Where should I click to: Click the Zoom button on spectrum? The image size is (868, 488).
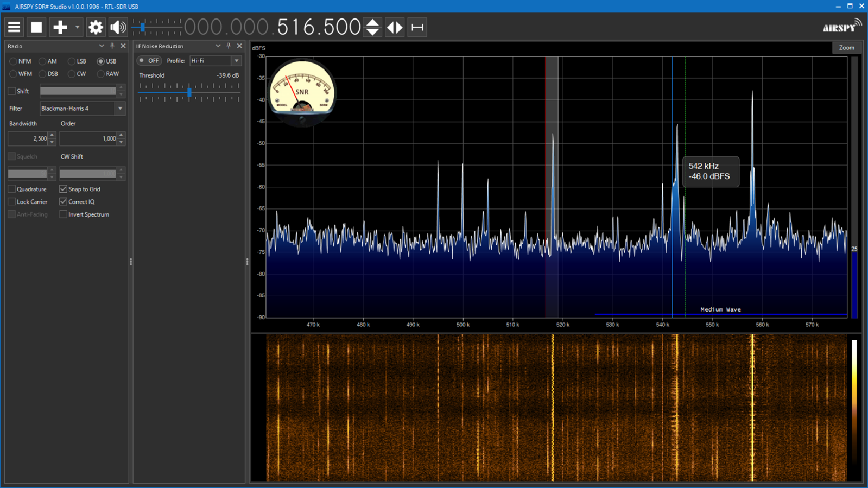click(x=846, y=48)
